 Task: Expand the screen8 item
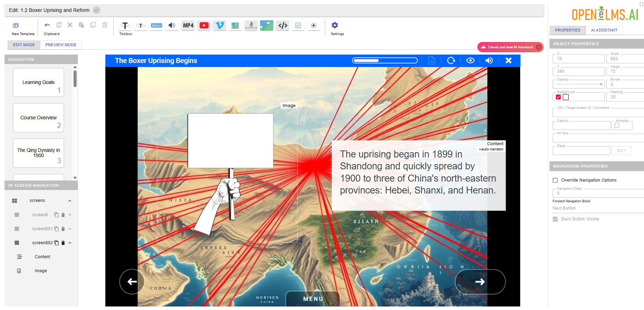pyautogui.click(x=70, y=215)
